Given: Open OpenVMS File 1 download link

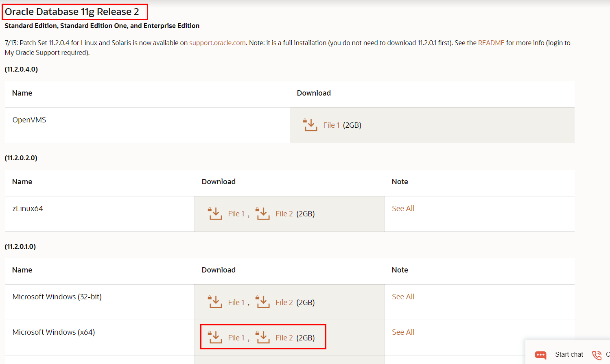Looking at the screenshot, I should tap(332, 125).
